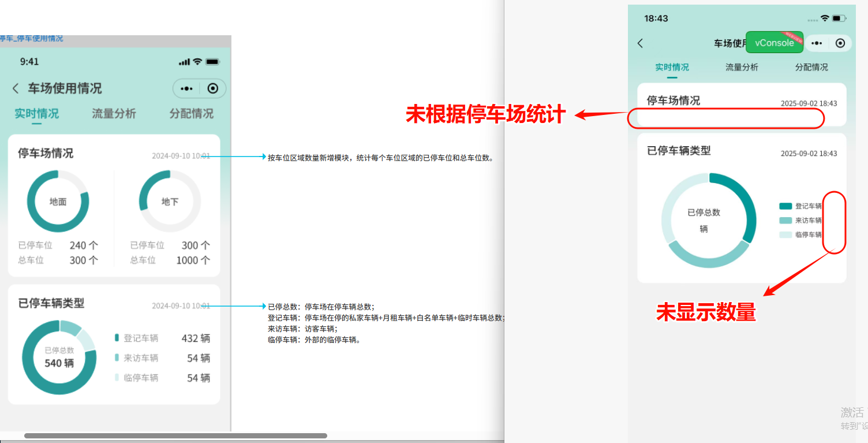Open the vConsole debug panel
This screenshot has width=868, height=443.
(x=775, y=42)
